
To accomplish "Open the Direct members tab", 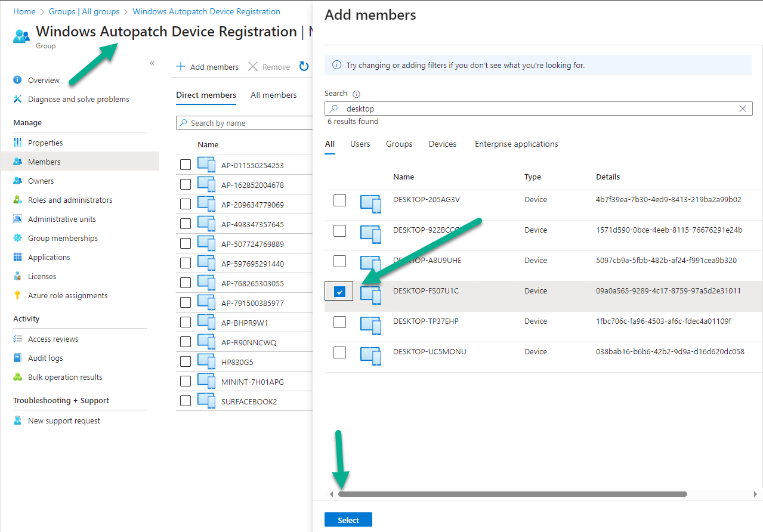I will [206, 95].
